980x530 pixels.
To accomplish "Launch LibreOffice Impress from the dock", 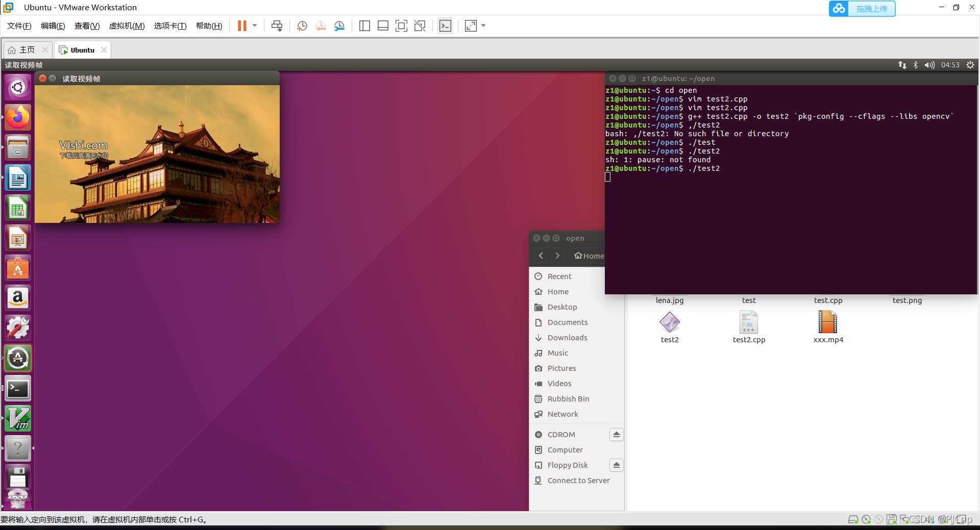I will [x=18, y=238].
